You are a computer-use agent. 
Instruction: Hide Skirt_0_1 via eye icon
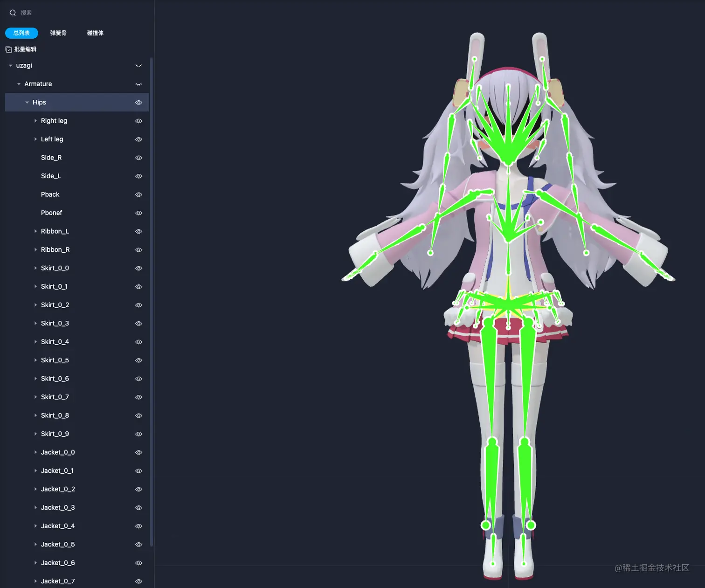tap(138, 287)
